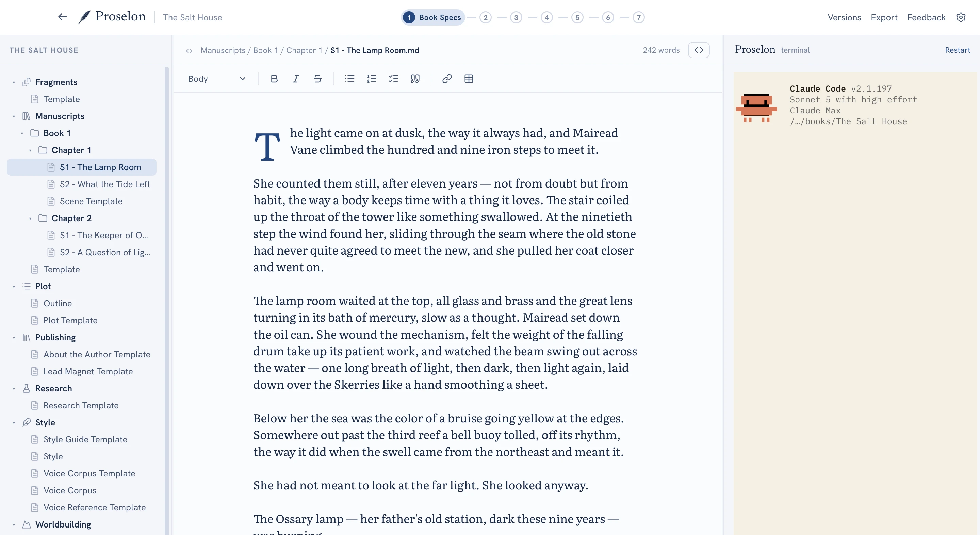Insert a table
The width and height of the screenshot is (980, 535).
point(469,79)
